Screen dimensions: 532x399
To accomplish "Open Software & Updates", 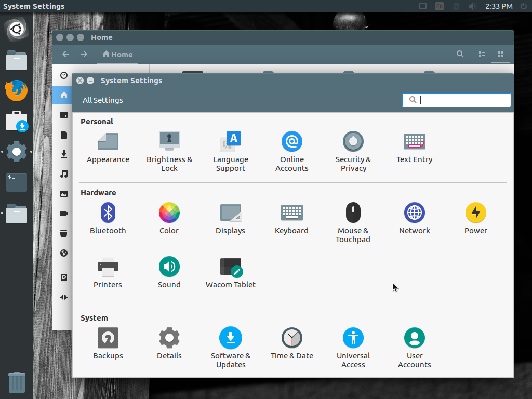I will (230, 338).
